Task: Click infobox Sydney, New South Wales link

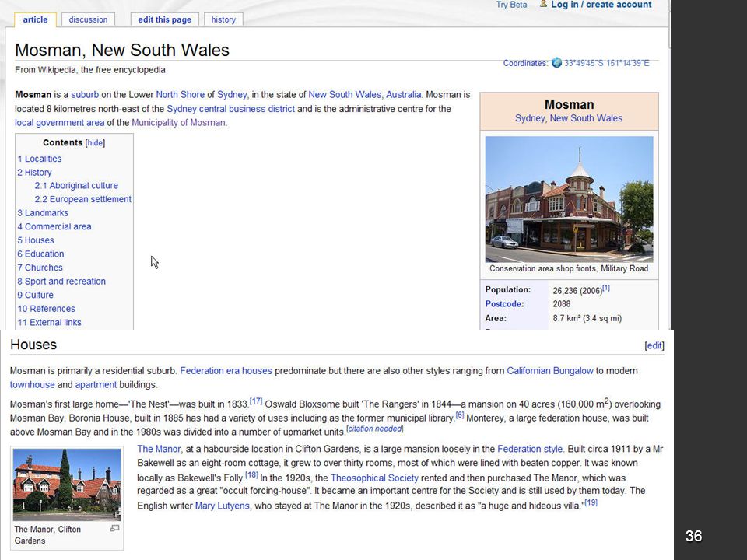Action: [x=569, y=118]
